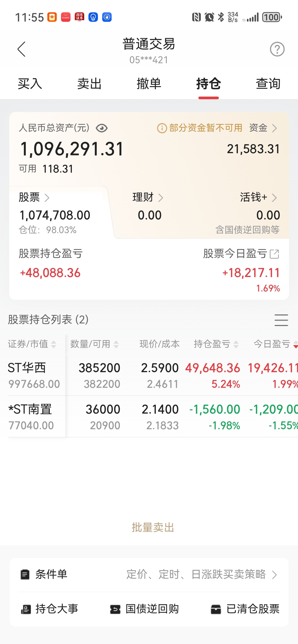298x644 pixels.
Task: Sort by 证券/市值 column
Action: pos(32,344)
